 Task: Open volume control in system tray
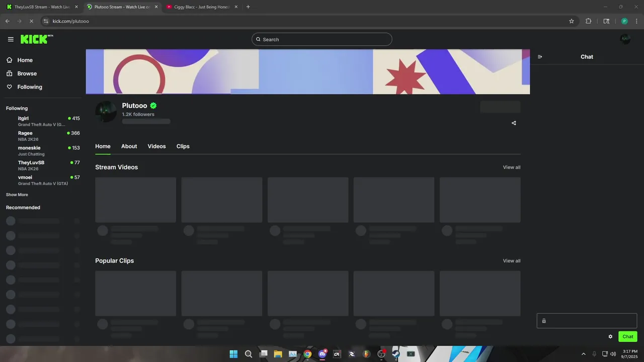point(613,354)
